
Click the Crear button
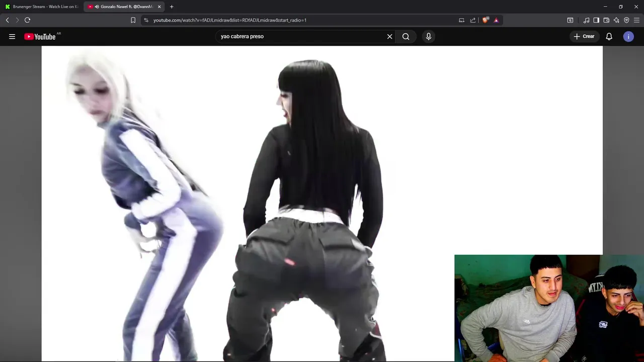(x=584, y=36)
